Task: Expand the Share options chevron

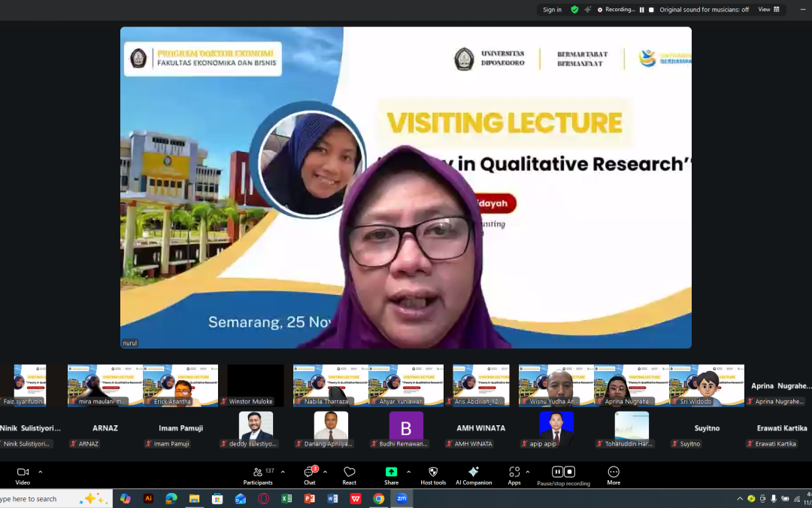Action: 409,472
